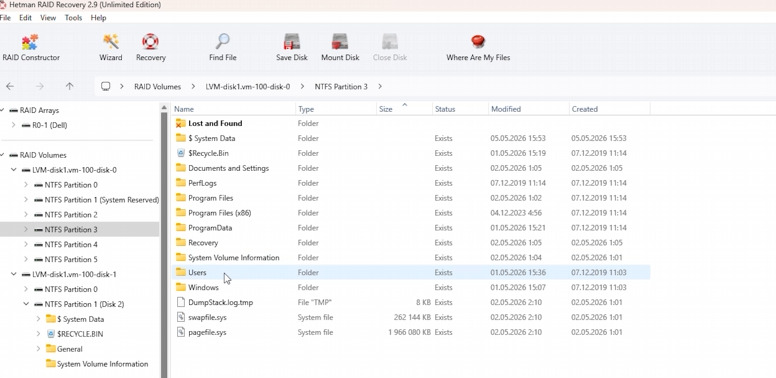Select NTFS Partition 3 in tree
The width and height of the screenshot is (776, 378).
click(71, 230)
